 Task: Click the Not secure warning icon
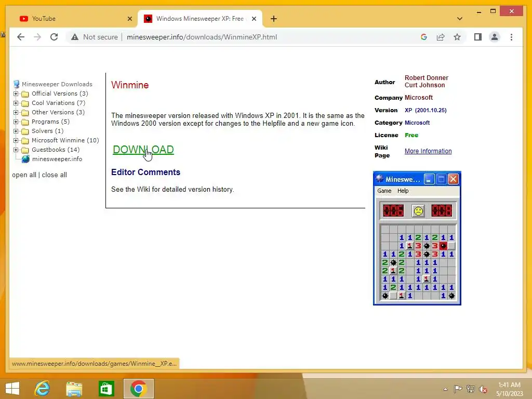[x=75, y=37]
